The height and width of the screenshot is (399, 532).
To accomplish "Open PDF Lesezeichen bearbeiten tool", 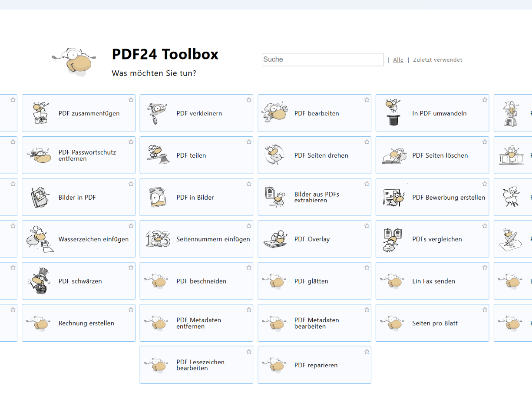I will pos(196,365).
